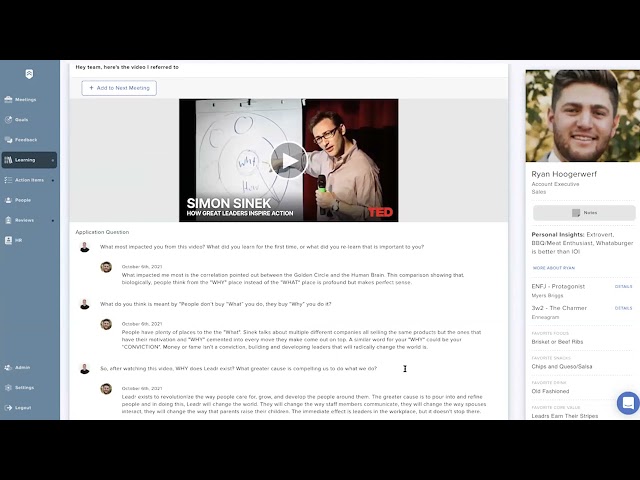640x480 pixels.
Task: Open the Action Items checklist icon
Action: (x=8, y=180)
